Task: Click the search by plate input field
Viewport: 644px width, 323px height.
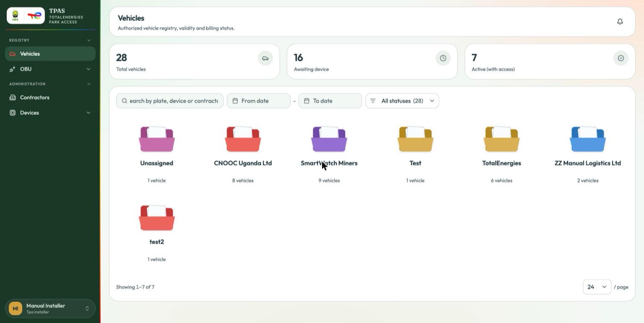Action: (170, 101)
